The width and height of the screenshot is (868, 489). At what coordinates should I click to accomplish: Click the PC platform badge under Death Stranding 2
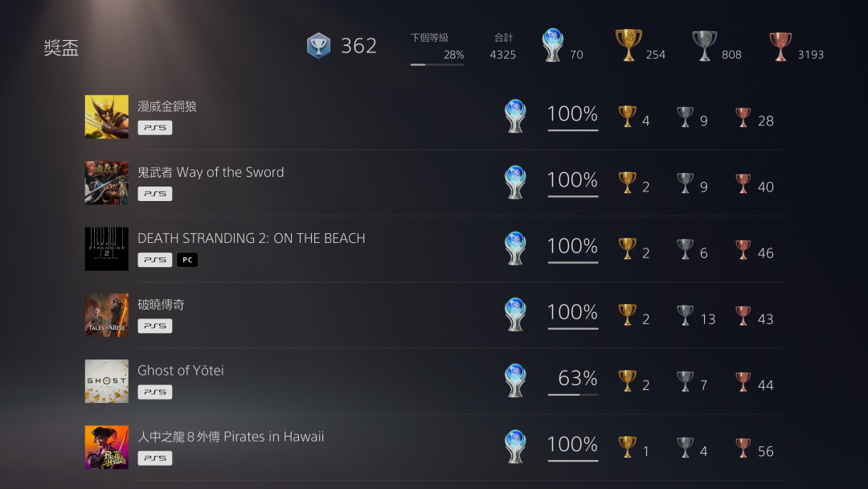pos(187,260)
